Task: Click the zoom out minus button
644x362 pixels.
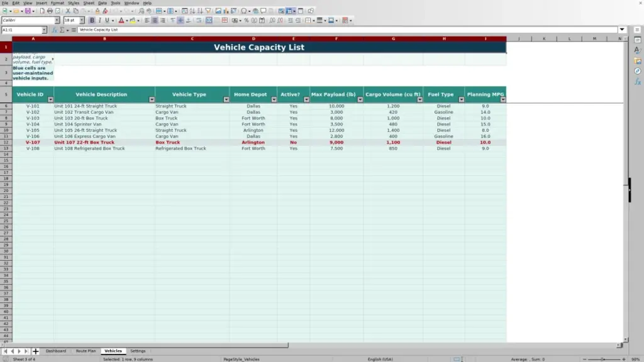Action: coord(584,359)
